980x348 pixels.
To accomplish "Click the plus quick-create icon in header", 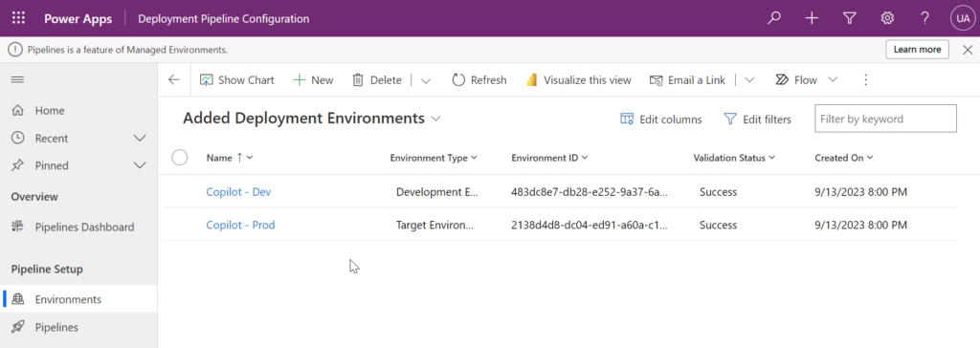I will click(812, 18).
